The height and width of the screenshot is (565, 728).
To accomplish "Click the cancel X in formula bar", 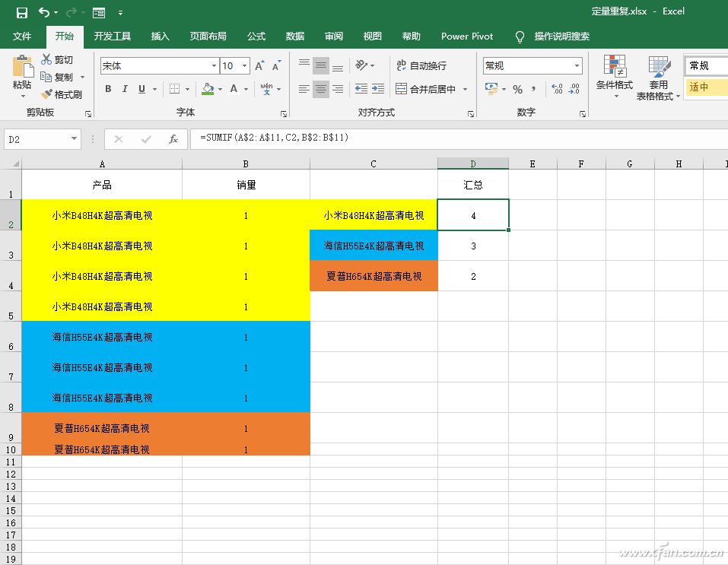I will tap(119, 139).
